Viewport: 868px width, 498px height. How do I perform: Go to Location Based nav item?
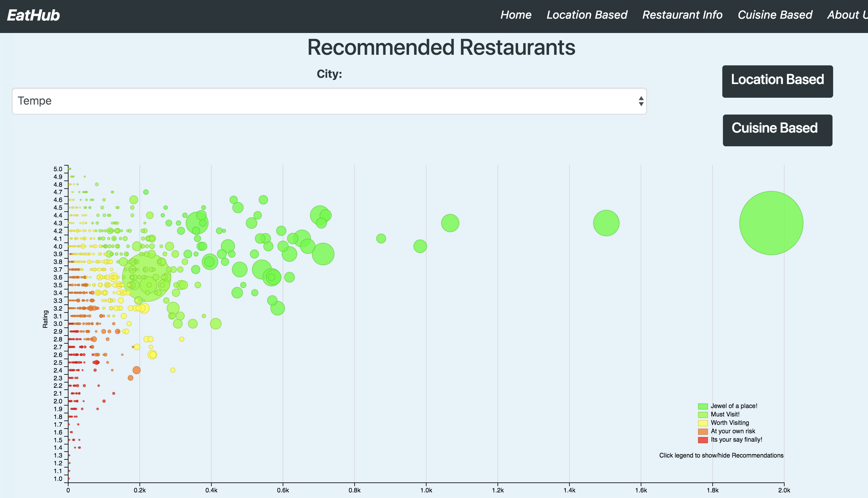tap(587, 15)
